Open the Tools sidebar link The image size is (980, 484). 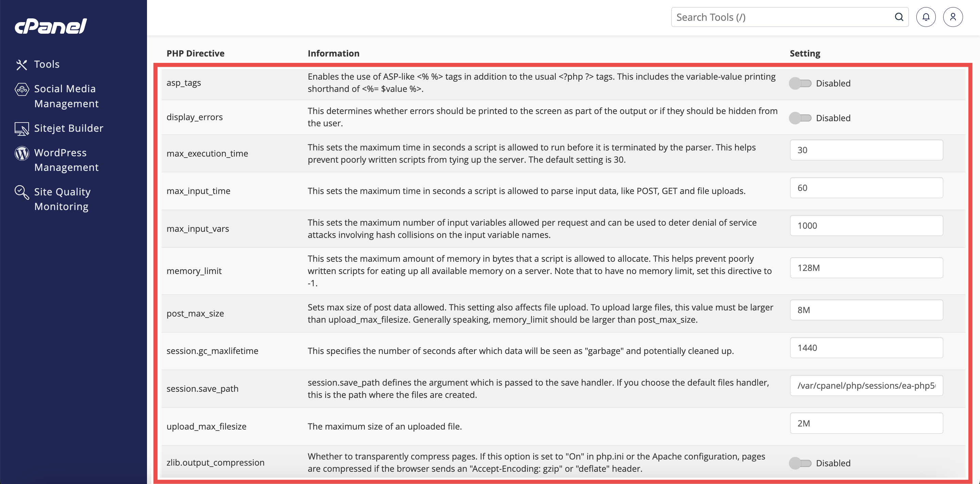(47, 64)
